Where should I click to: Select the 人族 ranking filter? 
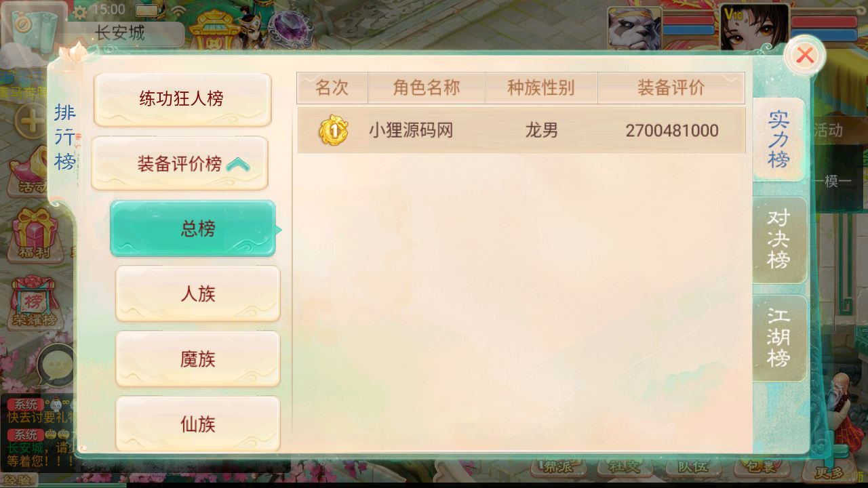pyautogui.click(x=198, y=293)
